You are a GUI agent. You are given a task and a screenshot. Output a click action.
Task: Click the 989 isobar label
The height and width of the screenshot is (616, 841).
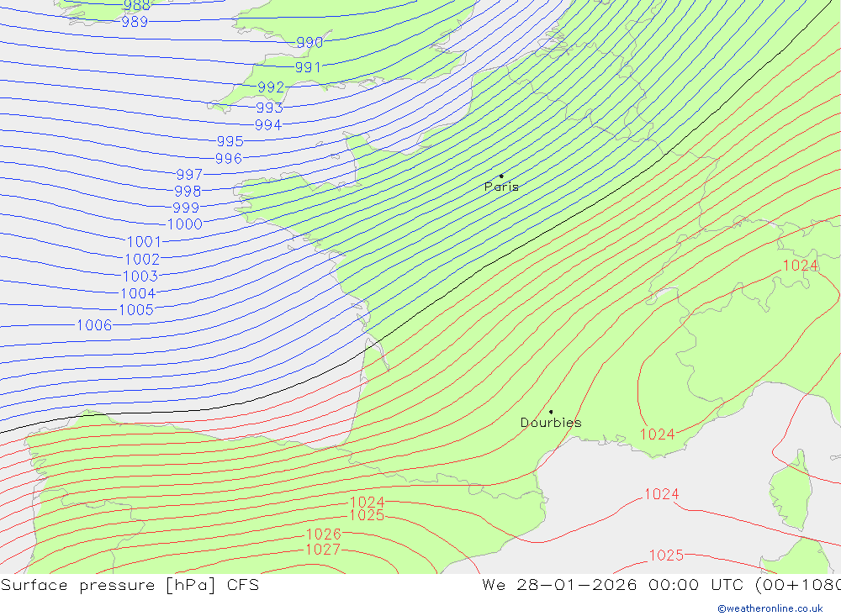[135, 22]
